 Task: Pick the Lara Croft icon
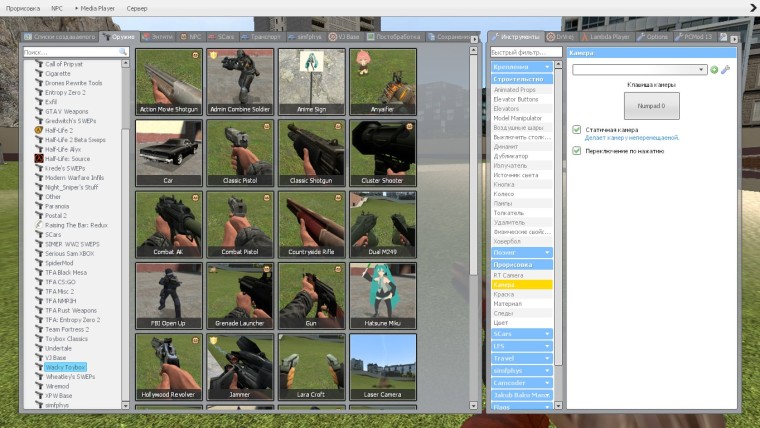click(311, 367)
